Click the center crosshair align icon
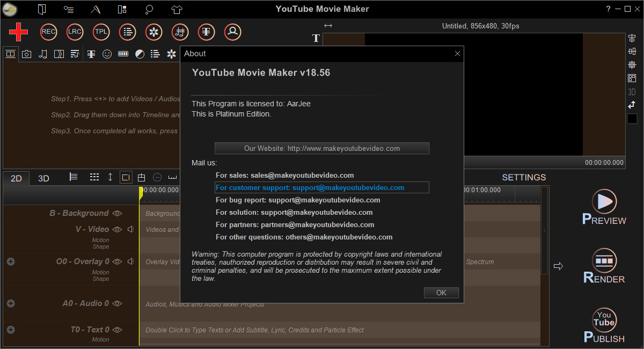 (632, 65)
